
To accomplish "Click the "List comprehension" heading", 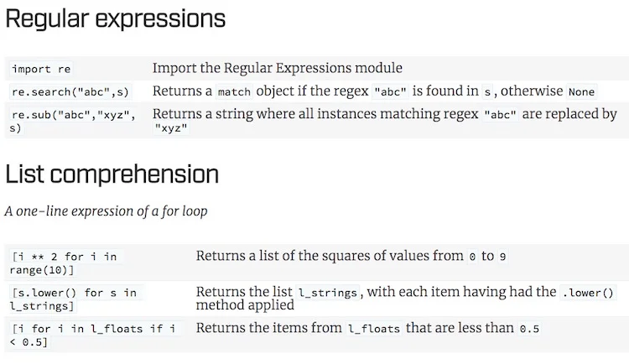I will point(112,174).
